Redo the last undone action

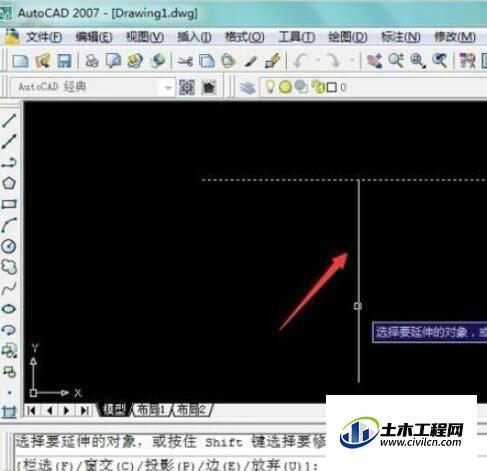click(333, 61)
